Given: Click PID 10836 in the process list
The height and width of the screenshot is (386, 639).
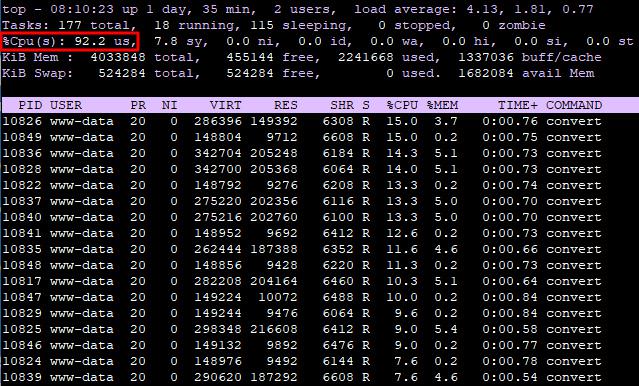Looking at the screenshot, I should [x=22, y=153].
